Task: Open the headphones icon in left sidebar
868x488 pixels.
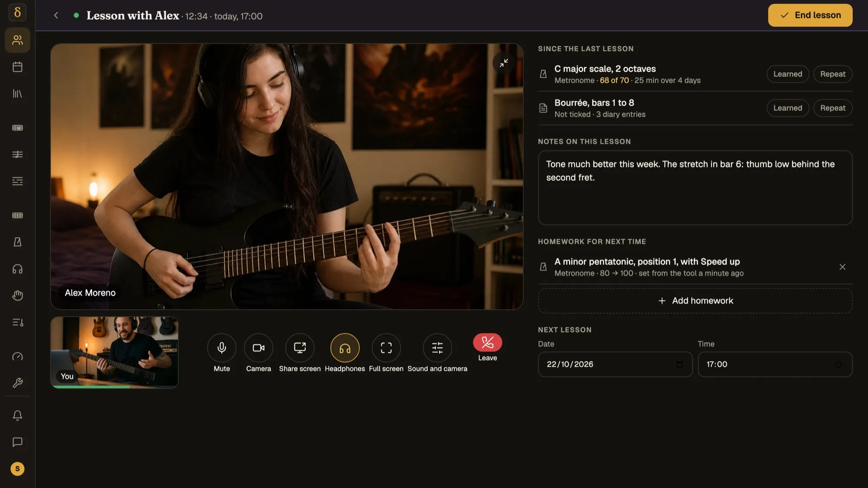Action: click(17, 269)
